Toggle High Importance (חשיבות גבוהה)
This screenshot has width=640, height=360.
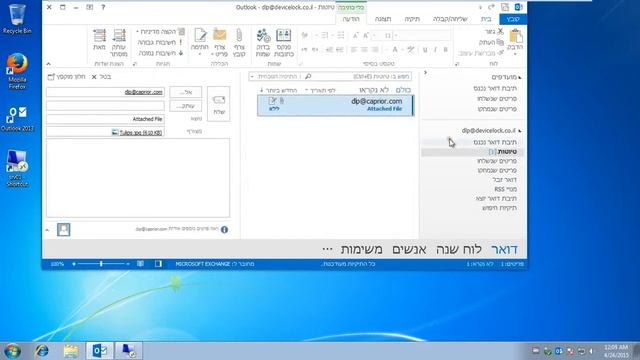coord(160,42)
